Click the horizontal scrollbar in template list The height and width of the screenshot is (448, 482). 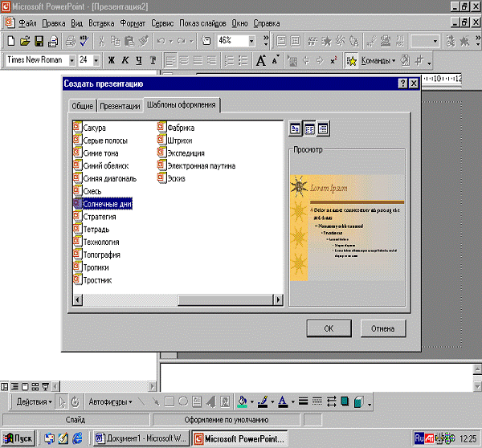[x=177, y=299]
